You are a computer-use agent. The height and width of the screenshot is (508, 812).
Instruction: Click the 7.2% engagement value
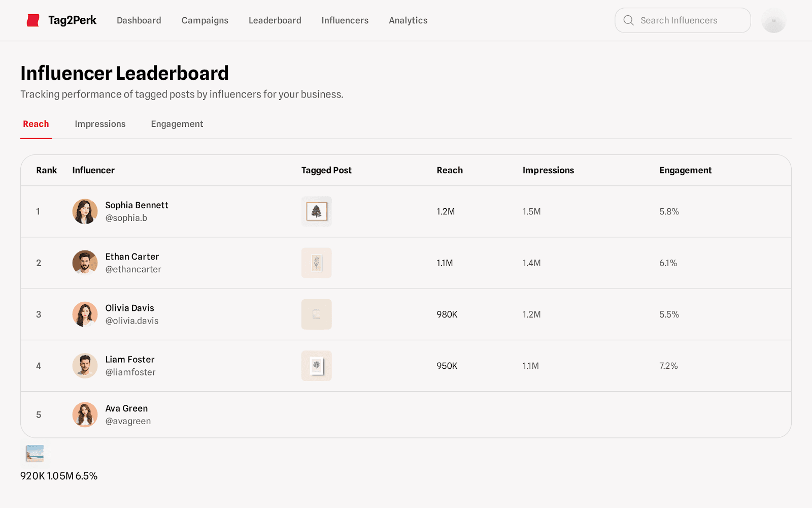668,366
